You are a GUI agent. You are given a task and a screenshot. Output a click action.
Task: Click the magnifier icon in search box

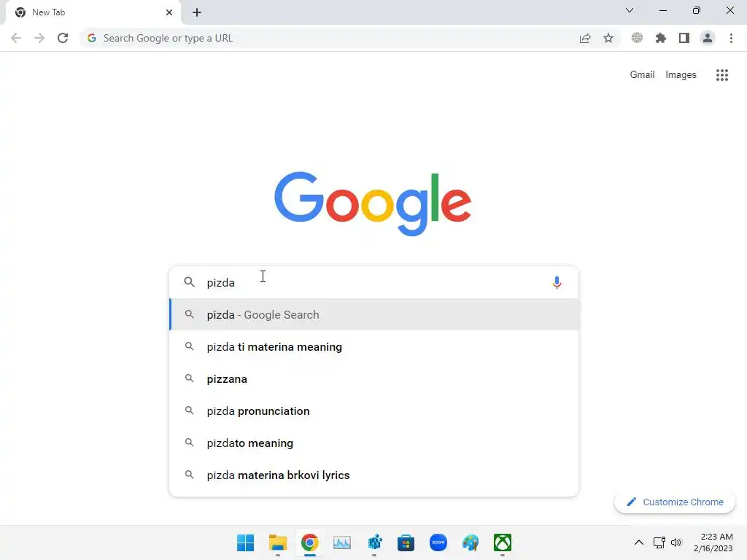[x=189, y=282]
